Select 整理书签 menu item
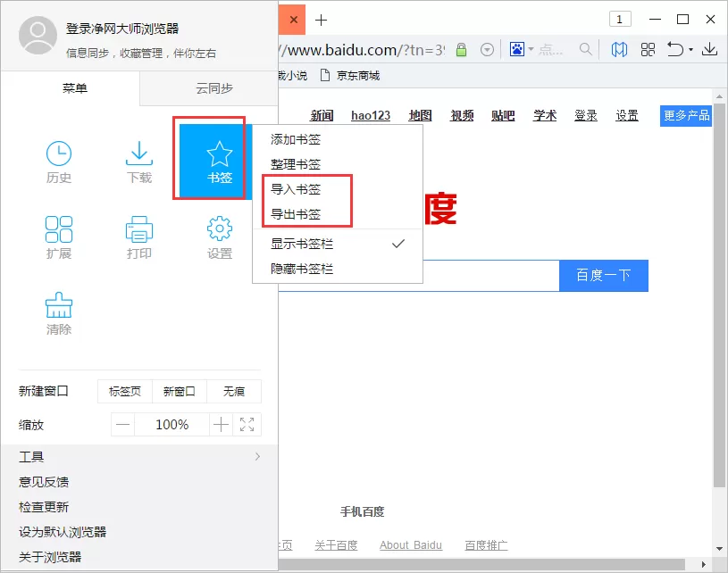Image resolution: width=728 pixels, height=573 pixels. [338, 164]
